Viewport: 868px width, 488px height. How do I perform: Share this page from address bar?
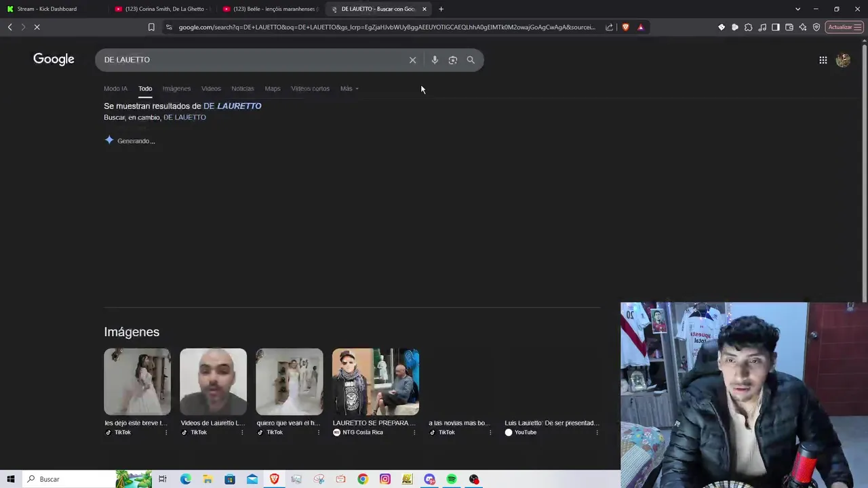coord(609,27)
